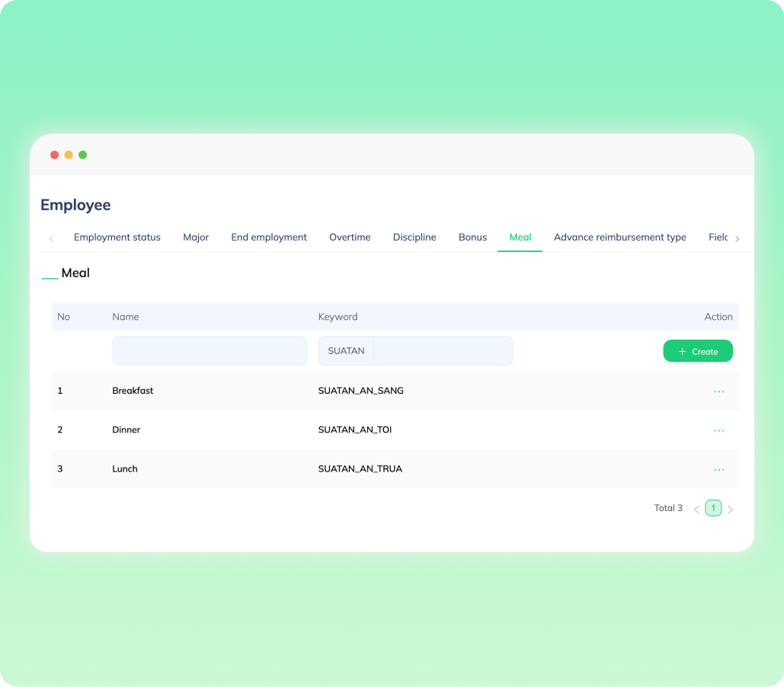Screen dimensions: 784x687
Task: Open actions menu for Breakfast row
Action: [x=718, y=391]
